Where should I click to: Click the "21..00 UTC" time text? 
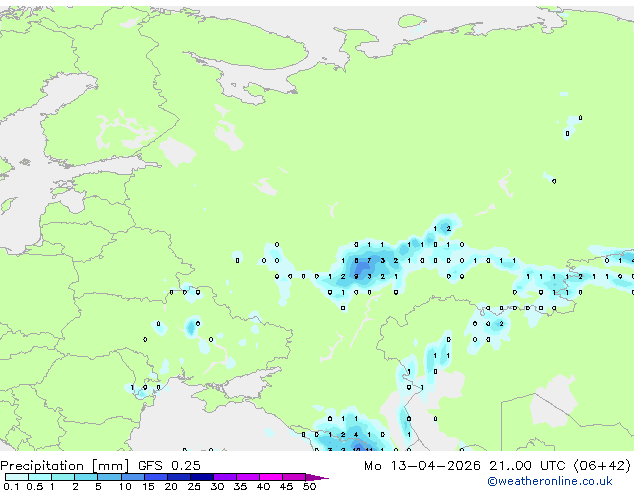tap(527, 466)
